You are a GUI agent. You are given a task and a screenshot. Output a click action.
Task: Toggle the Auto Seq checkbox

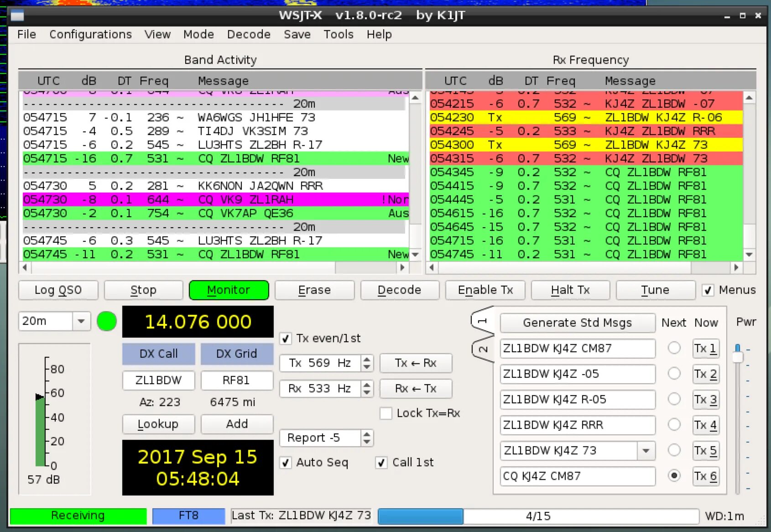point(286,463)
